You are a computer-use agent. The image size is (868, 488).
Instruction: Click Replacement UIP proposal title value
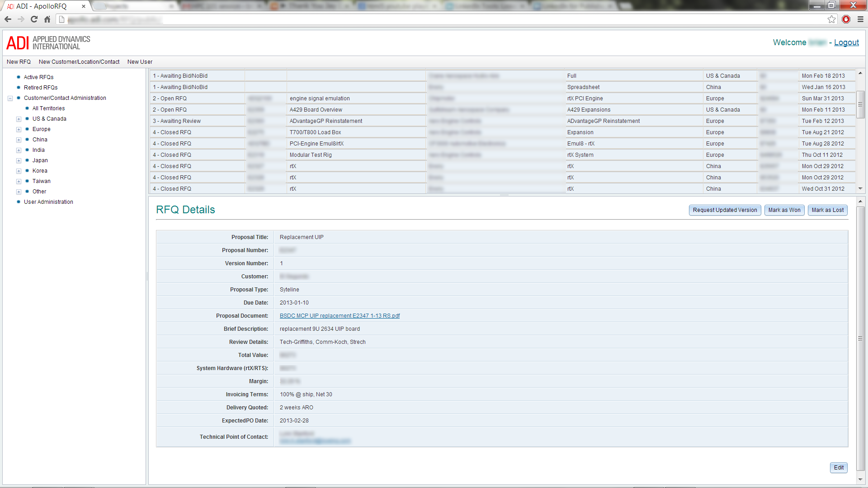[x=302, y=237]
